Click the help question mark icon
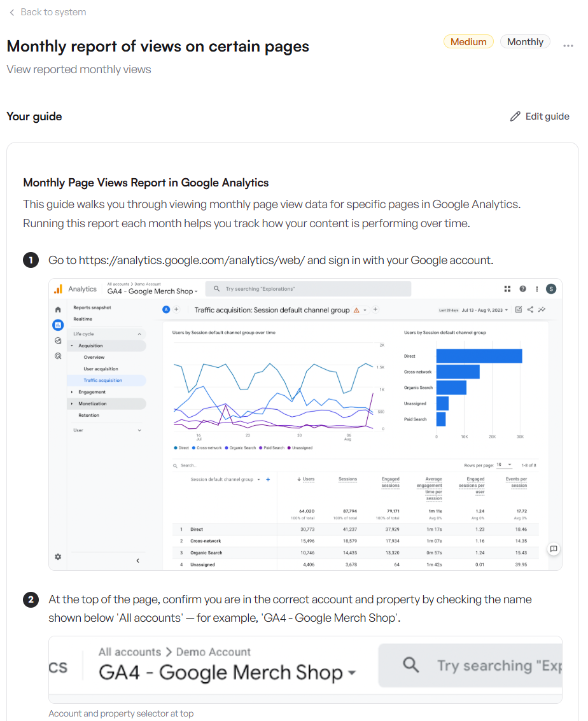 tap(522, 289)
